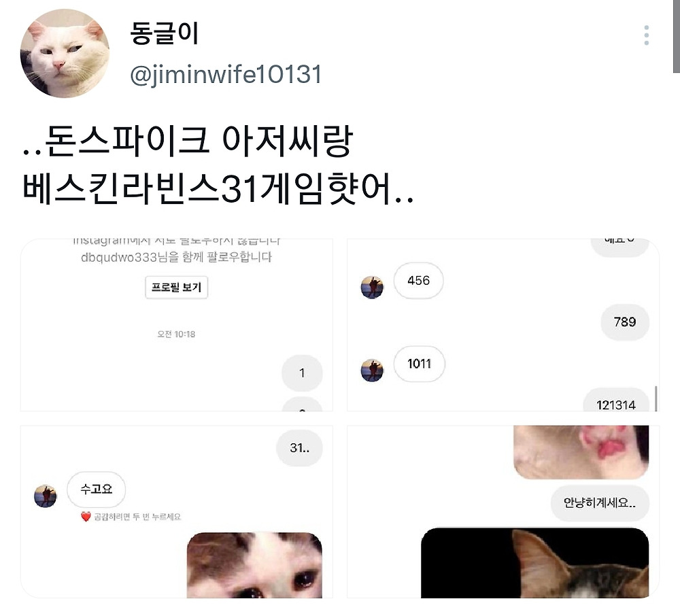Click the 456 chat bubble

(x=418, y=281)
